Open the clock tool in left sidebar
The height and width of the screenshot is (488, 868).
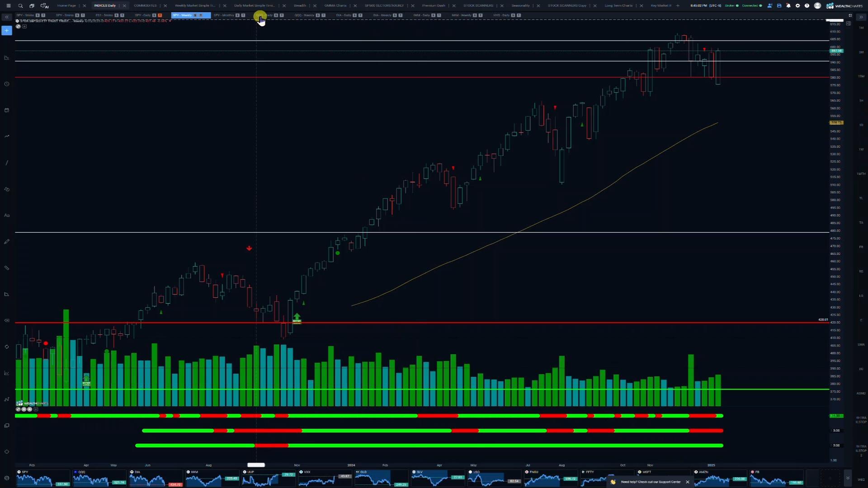click(x=6, y=84)
